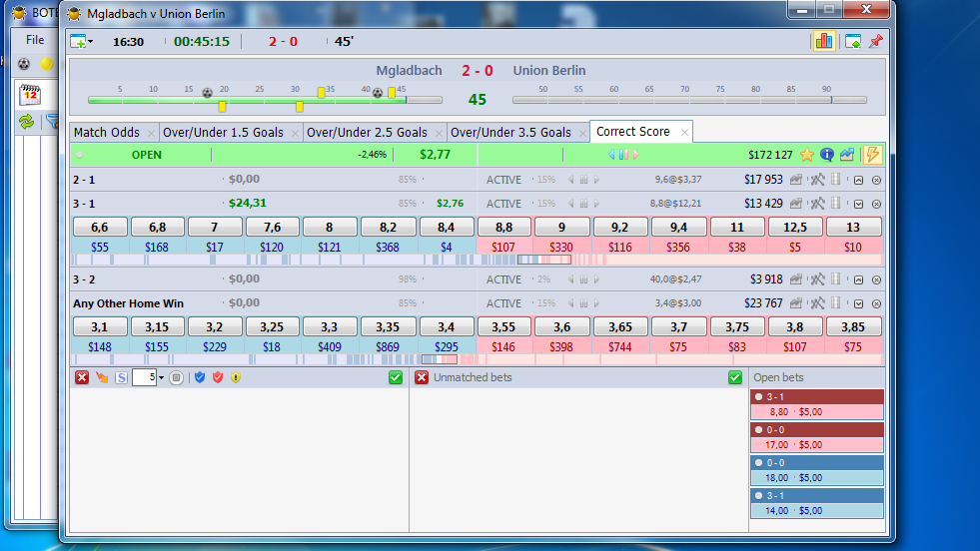Remove the 2 - 1 selection with circled x
The image size is (980, 551).
click(876, 180)
